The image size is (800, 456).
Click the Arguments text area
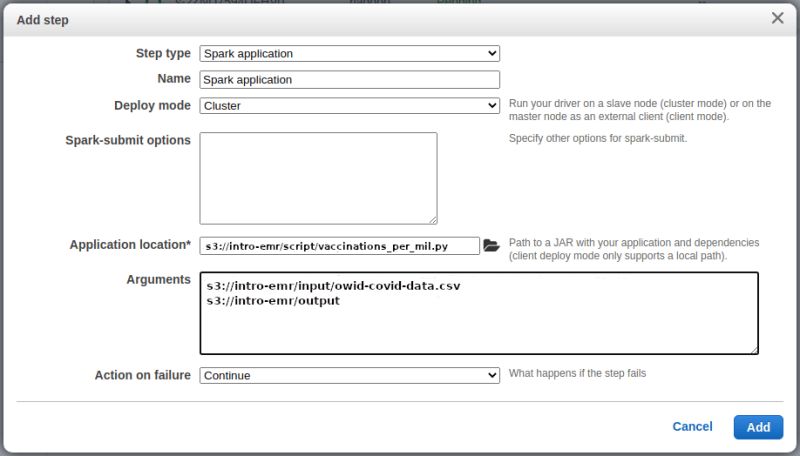479,313
